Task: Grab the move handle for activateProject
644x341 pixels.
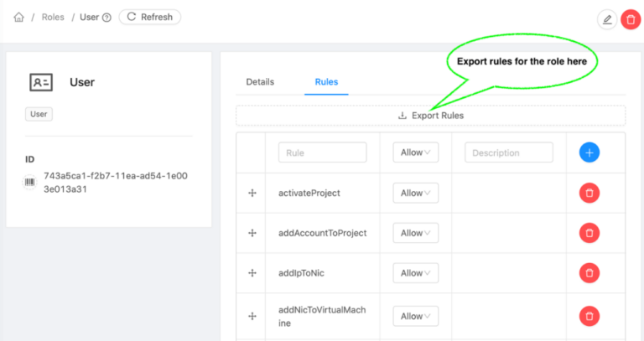Action: pos(252,193)
